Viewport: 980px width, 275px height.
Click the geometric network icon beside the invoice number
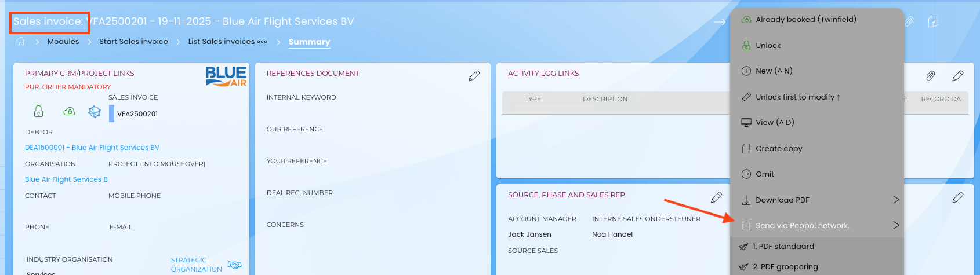coord(95,112)
